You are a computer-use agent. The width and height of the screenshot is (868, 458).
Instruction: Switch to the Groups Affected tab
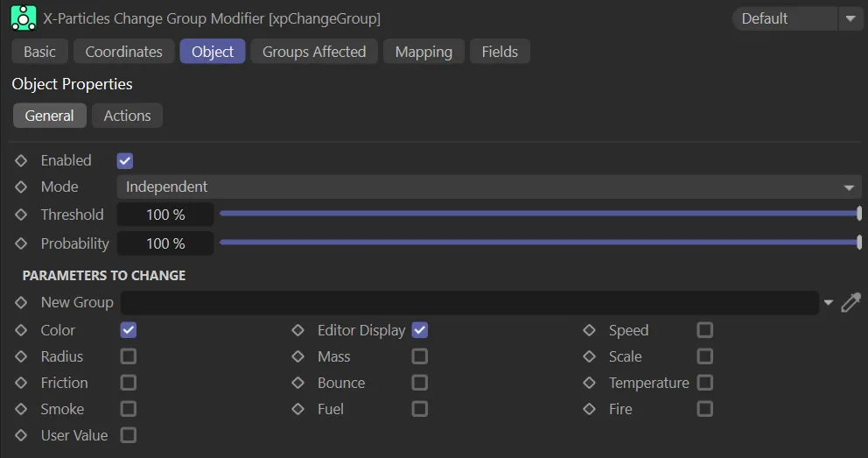tap(314, 52)
